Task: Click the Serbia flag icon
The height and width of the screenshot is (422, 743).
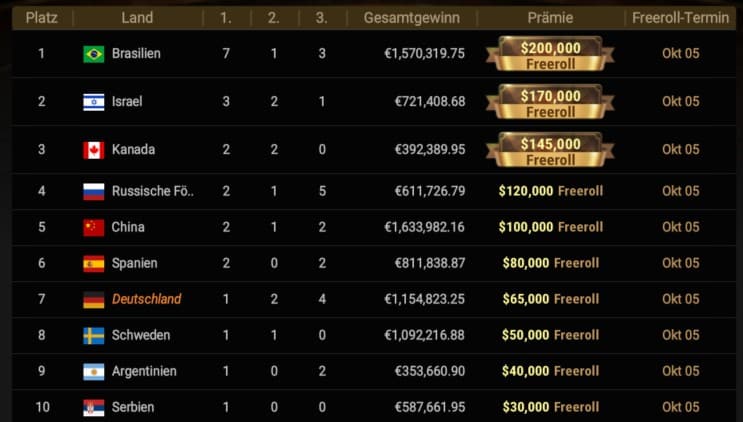Action: (x=94, y=407)
